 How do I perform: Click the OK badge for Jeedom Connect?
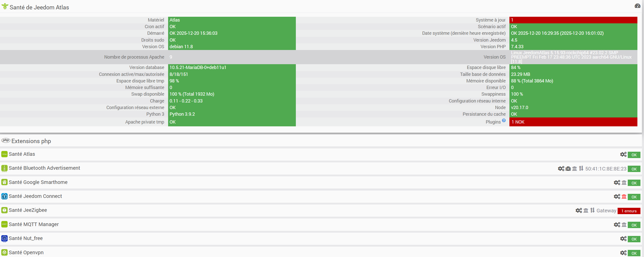(634, 197)
